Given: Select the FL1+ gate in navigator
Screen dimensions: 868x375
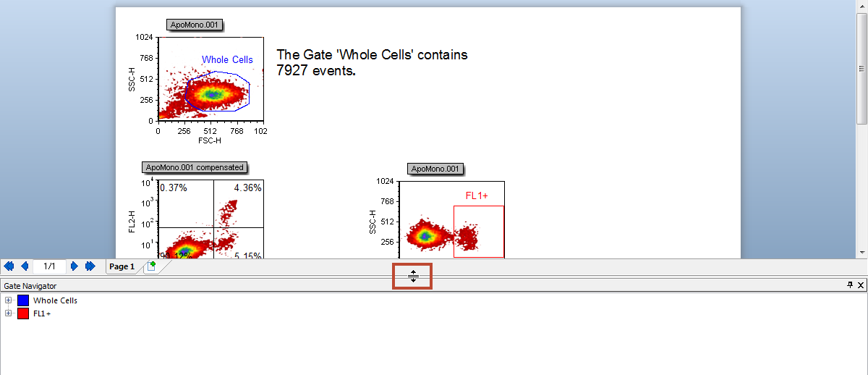Looking at the screenshot, I should (x=43, y=313).
